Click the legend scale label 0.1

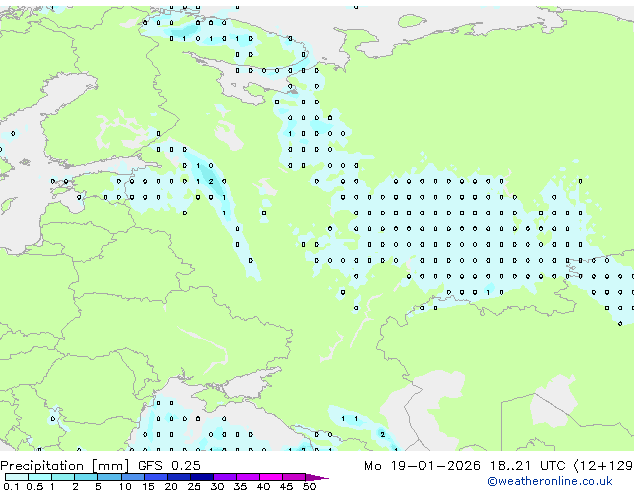click(x=11, y=486)
